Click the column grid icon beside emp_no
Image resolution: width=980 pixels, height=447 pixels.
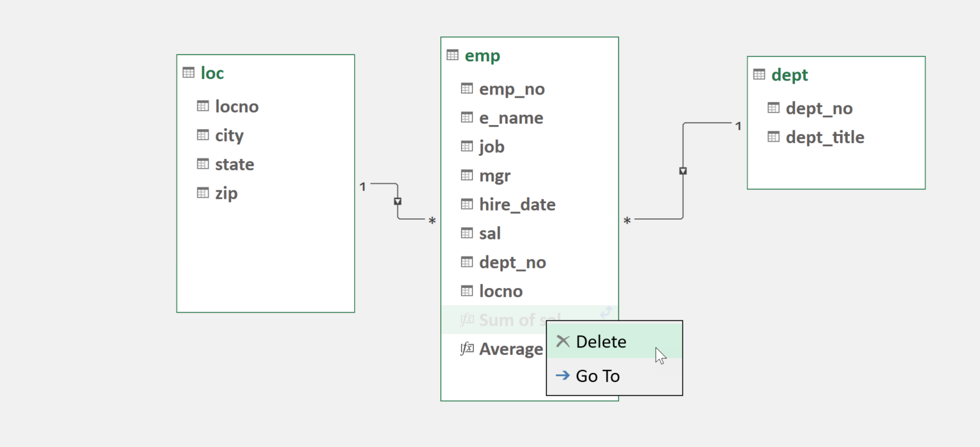click(466, 89)
